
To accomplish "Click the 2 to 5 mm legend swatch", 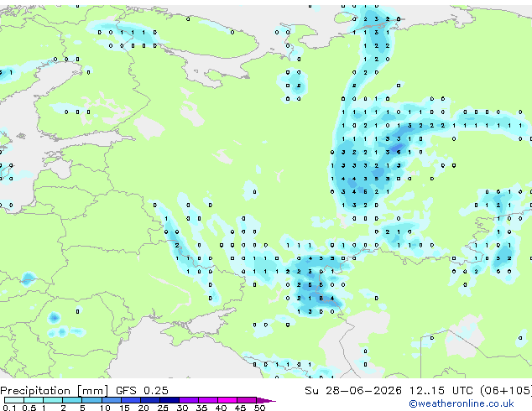I will click(72, 400).
